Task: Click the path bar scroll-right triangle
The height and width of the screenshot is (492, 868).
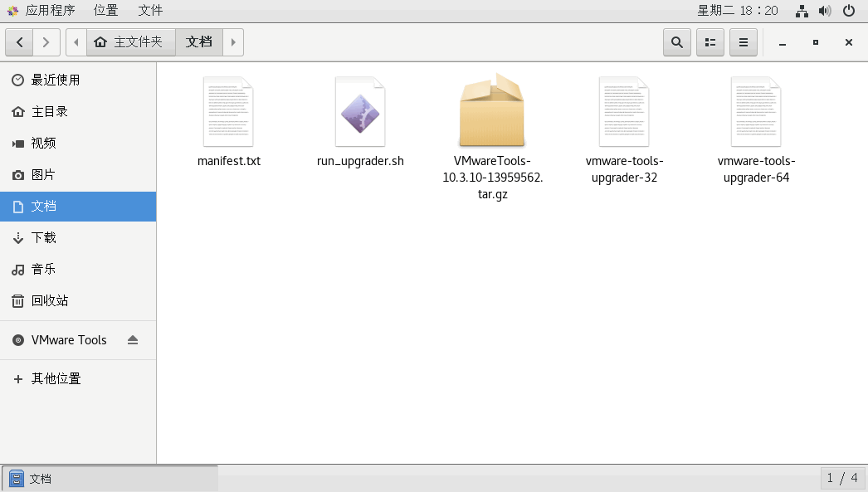Action: coord(233,42)
